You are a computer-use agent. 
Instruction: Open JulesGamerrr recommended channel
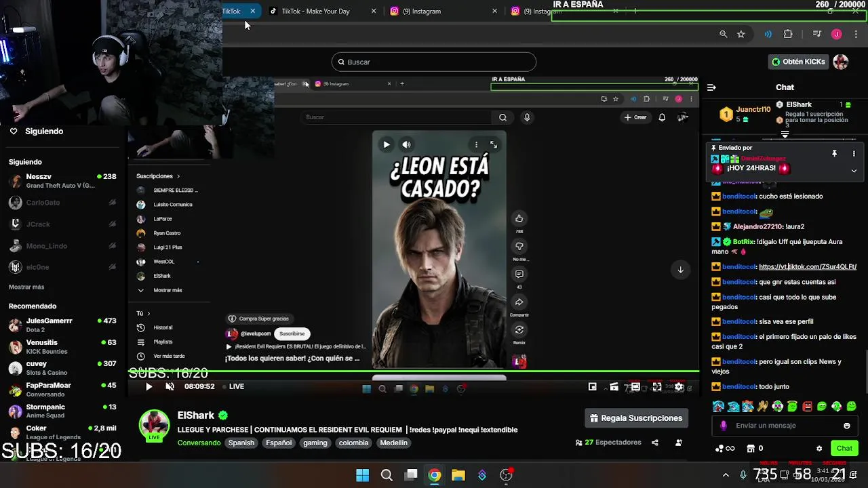(x=63, y=325)
